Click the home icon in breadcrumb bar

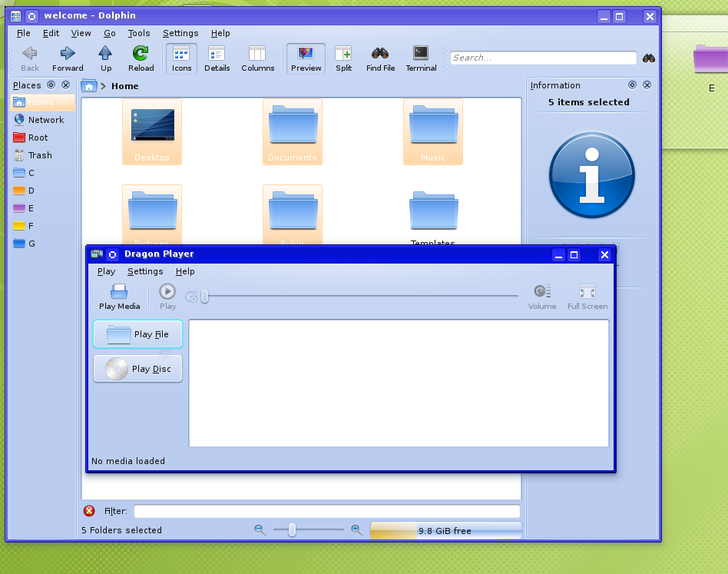click(x=88, y=86)
